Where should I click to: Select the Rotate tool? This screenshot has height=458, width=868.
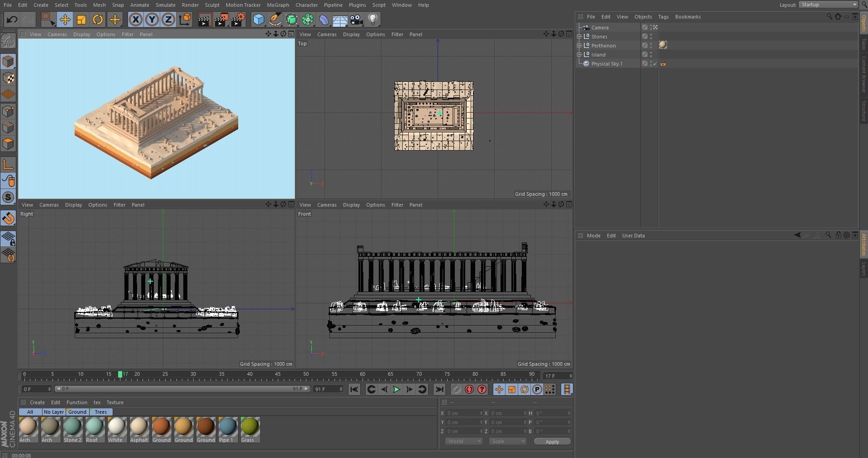tap(98, 19)
